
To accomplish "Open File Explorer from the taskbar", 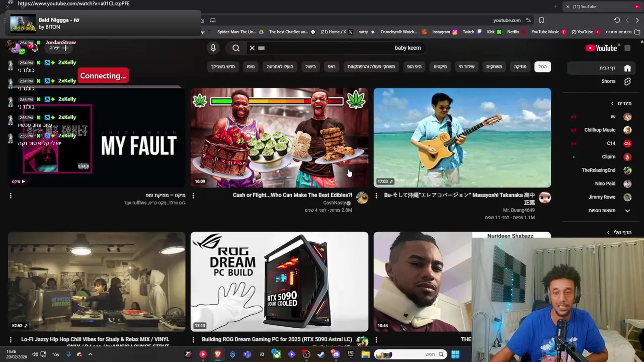I will point(365,354).
